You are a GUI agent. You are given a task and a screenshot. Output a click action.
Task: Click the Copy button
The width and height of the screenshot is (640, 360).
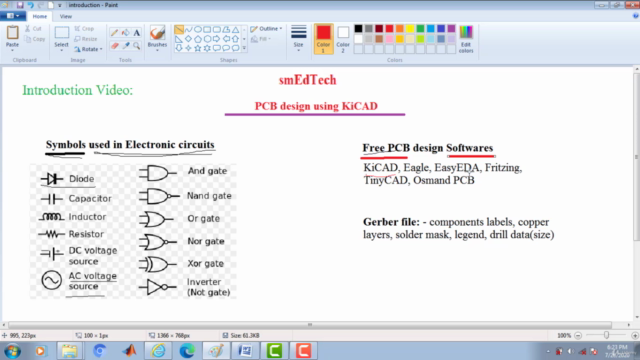[x=35, y=39]
